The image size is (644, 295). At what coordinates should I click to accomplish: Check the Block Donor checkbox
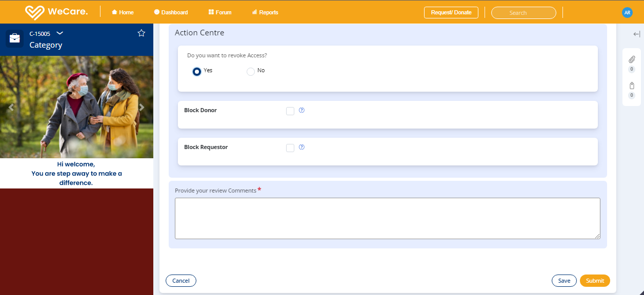pos(290,111)
